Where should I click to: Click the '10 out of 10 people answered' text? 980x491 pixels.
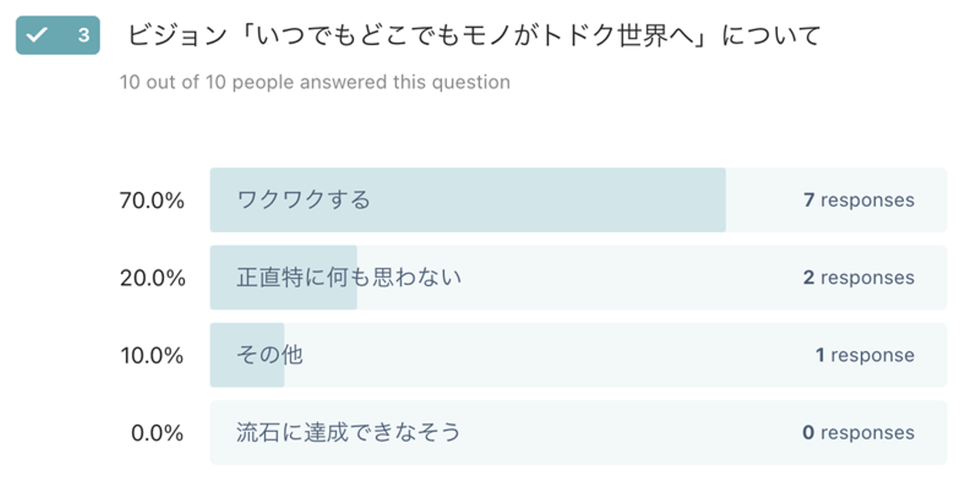314,82
